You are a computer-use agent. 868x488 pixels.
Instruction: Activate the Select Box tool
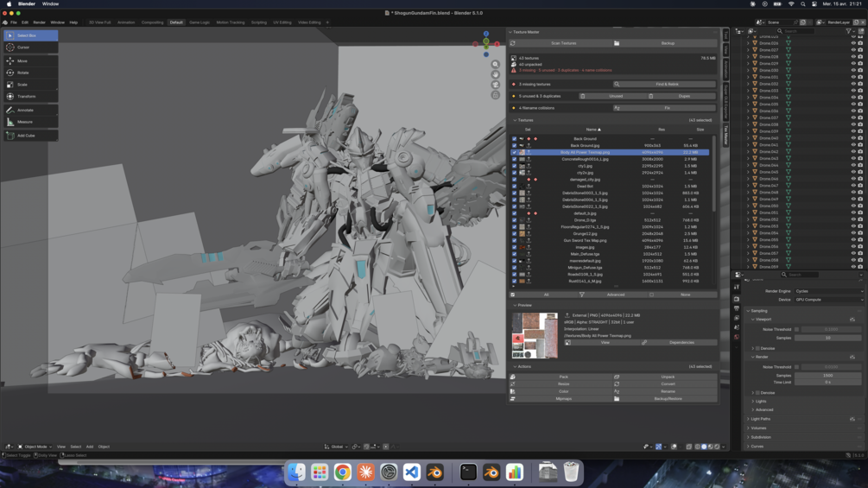pyautogui.click(x=30, y=35)
